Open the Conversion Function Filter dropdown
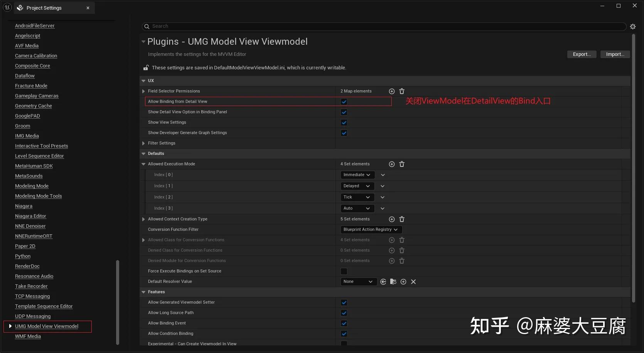This screenshot has height=353, width=644. click(x=371, y=229)
